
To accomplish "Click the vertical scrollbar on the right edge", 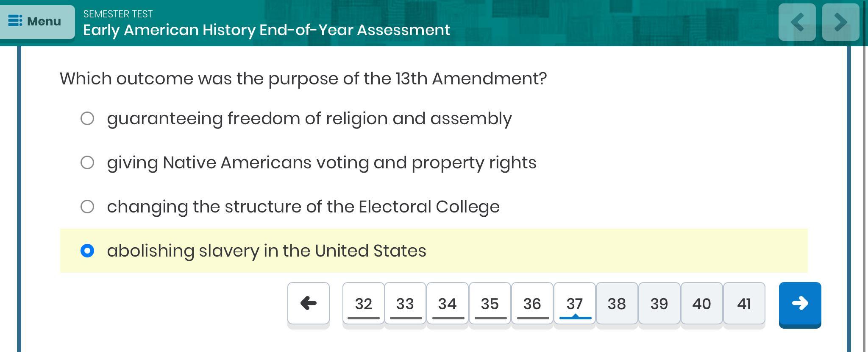I will pyautogui.click(x=865, y=191).
